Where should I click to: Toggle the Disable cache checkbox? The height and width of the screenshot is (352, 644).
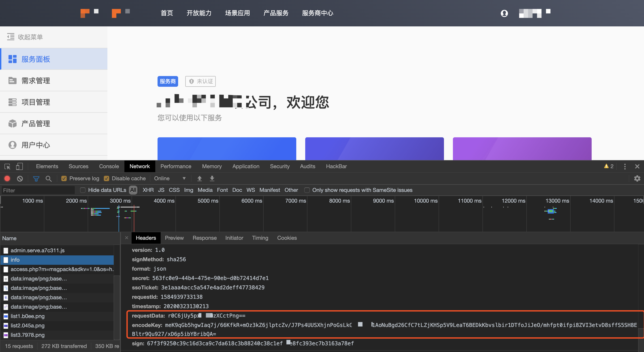107,178
